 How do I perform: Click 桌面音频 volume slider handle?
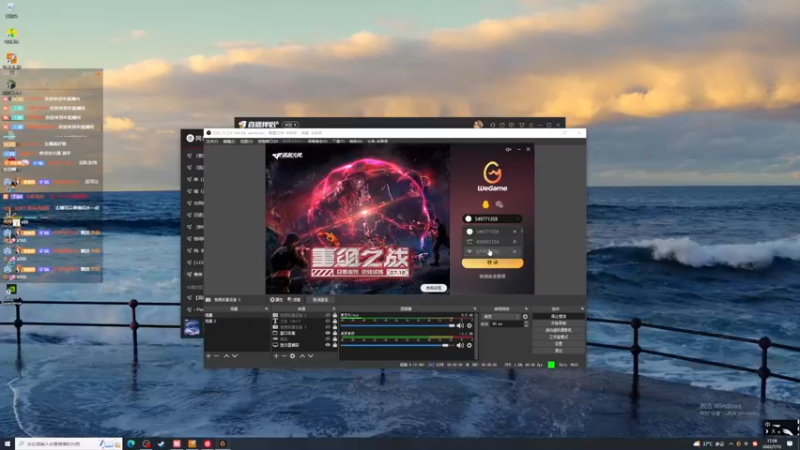(x=445, y=345)
